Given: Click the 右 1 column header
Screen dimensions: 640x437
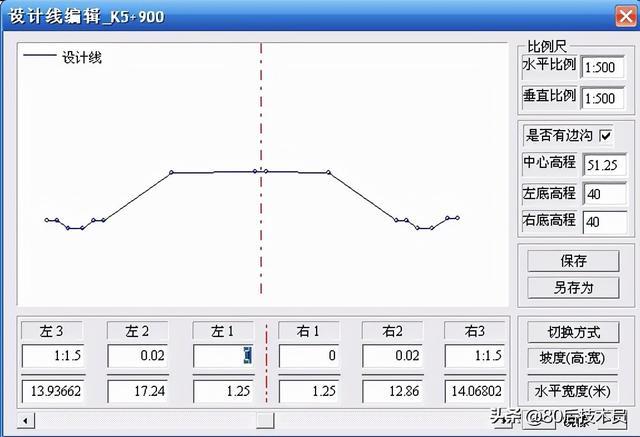Looking at the screenshot, I should 309,331.
